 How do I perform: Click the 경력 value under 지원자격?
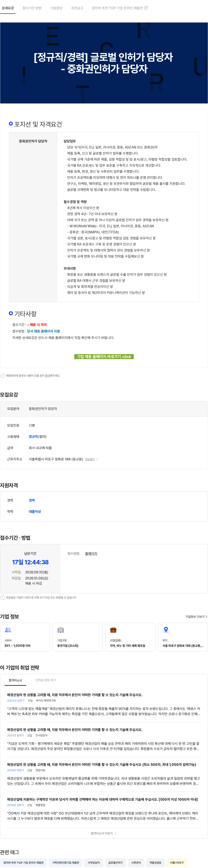tap(32, 500)
